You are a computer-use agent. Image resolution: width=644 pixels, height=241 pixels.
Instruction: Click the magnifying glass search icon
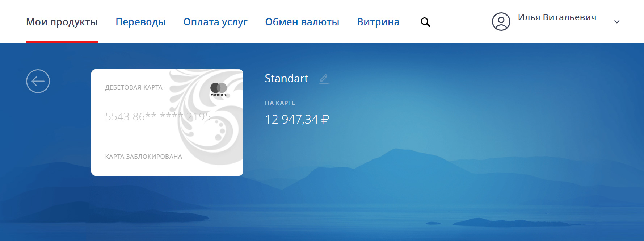[425, 22]
